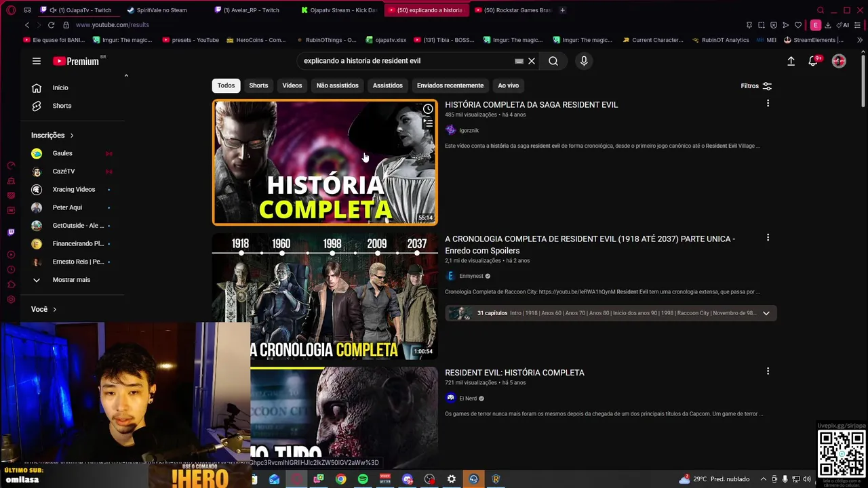
Task: Open Filtros search filters
Action: [756, 86]
